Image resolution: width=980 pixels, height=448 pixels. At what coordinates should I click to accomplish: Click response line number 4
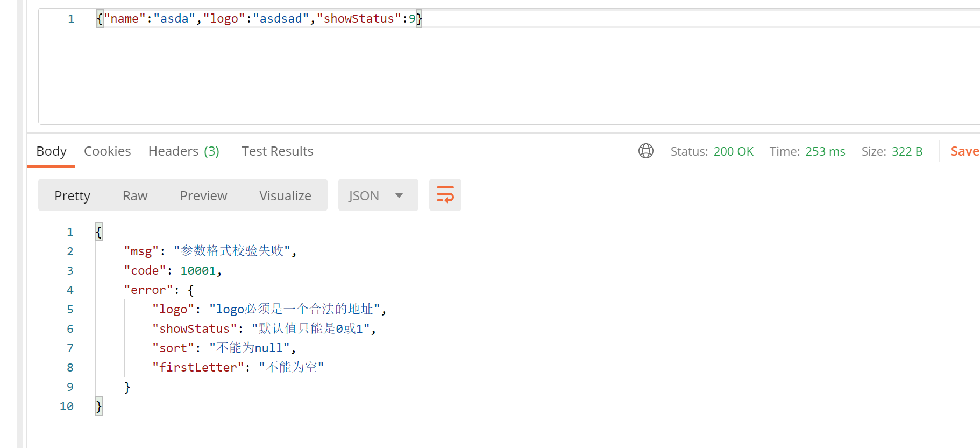click(x=70, y=290)
